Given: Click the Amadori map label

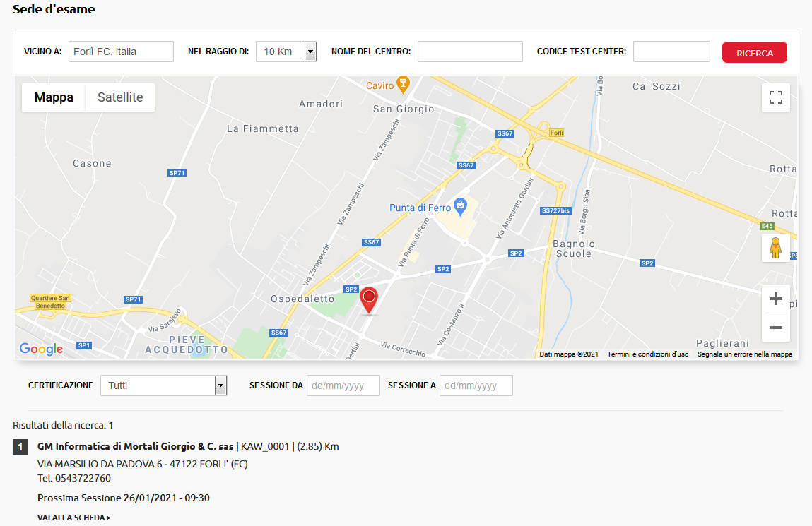Looking at the screenshot, I should click(x=321, y=104).
